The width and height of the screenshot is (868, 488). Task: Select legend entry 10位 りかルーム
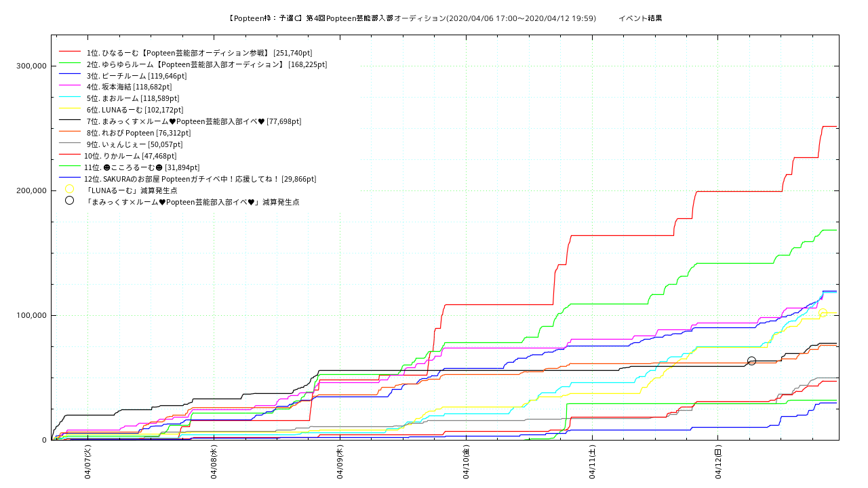click(x=130, y=156)
